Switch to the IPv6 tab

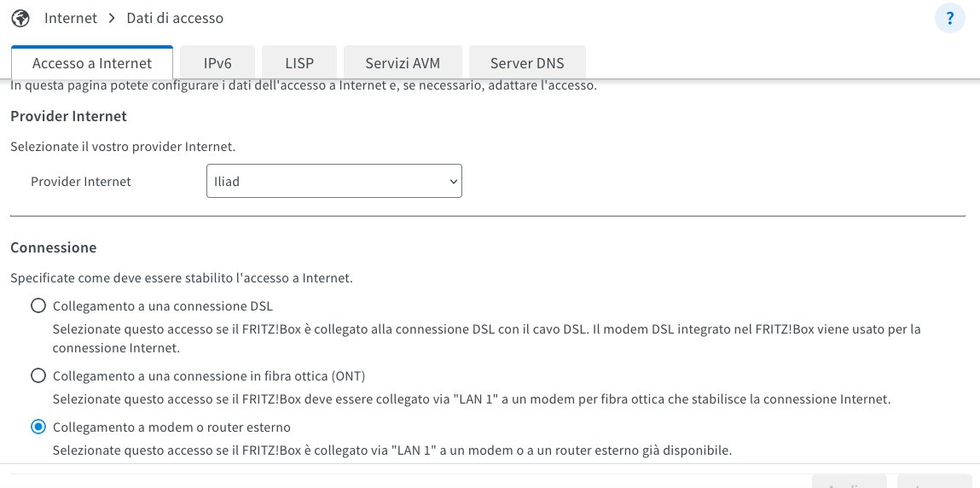click(x=217, y=63)
